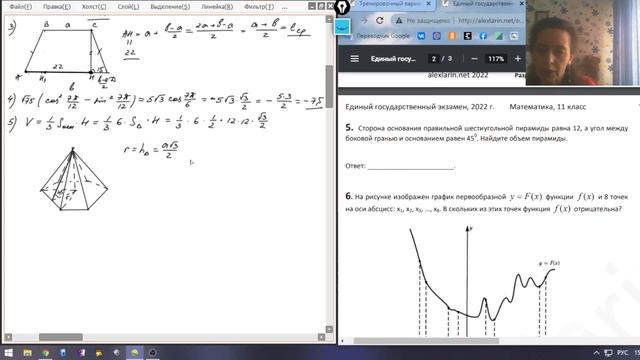Screen dimensions: 640x360
Task: Click the down arrow on canvas vertical scrollbar
Action: pyautogui.click(x=329, y=329)
